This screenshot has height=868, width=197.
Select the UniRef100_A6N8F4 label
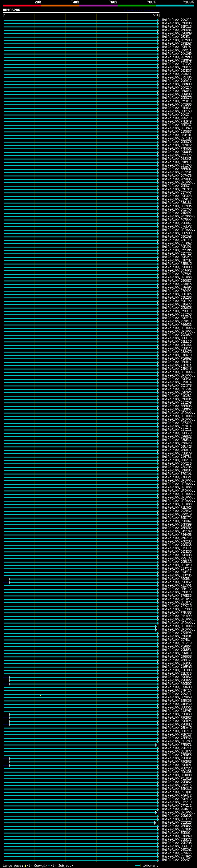tap(177, 91)
